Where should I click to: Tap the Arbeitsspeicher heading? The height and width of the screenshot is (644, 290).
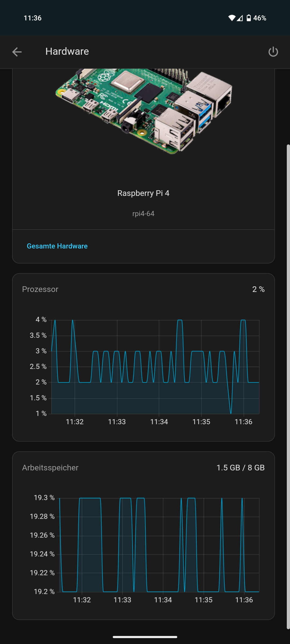(x=50, y=468)
